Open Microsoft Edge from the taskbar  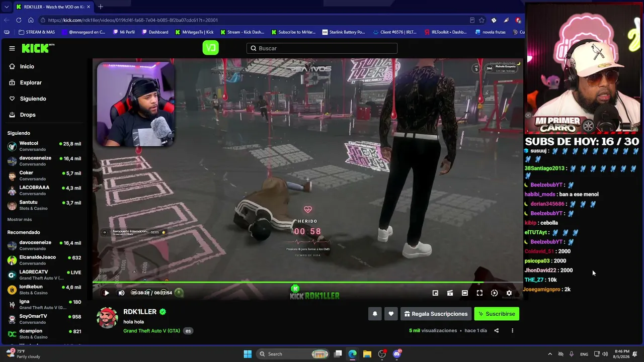click(353, 354)
